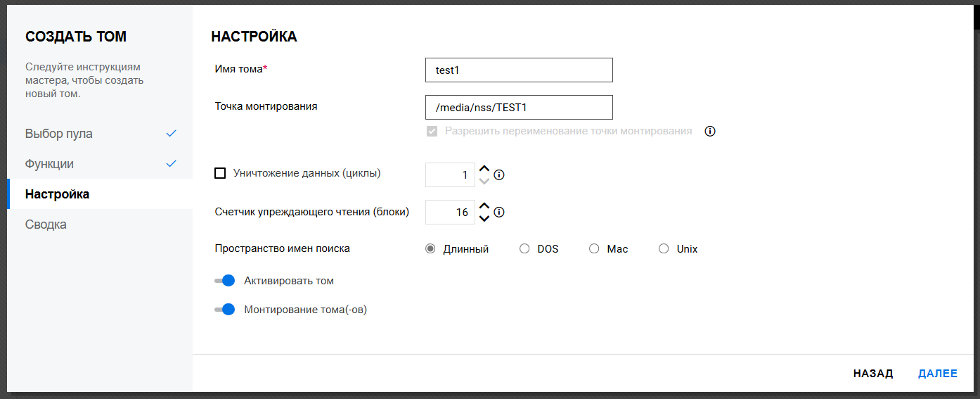Decrease read-ahead block count with down arrow
Viewport: 980px width, 399px height.
[x=484, y=218]
